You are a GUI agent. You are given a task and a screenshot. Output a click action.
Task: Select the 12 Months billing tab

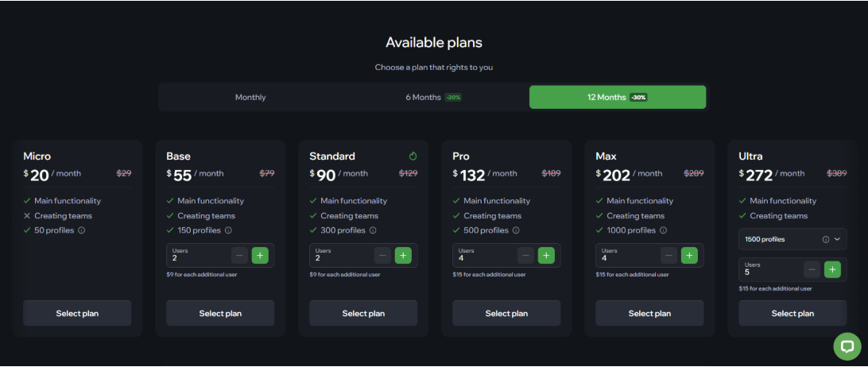pyautogui.click(x=618, y=98)
